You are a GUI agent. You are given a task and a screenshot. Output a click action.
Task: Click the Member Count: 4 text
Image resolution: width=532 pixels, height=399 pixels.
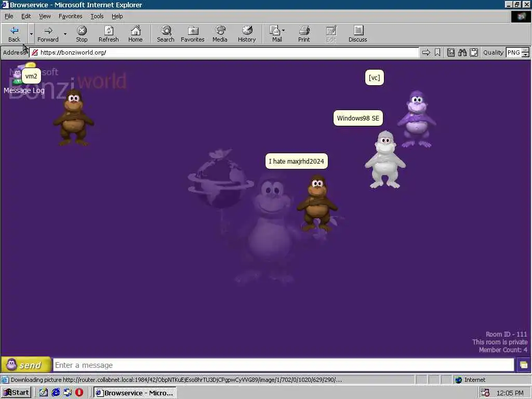tap(503, 350)
